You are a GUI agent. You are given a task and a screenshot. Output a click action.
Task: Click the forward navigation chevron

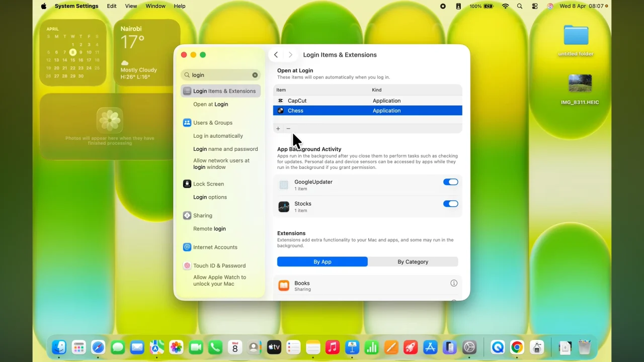(291, 55)
